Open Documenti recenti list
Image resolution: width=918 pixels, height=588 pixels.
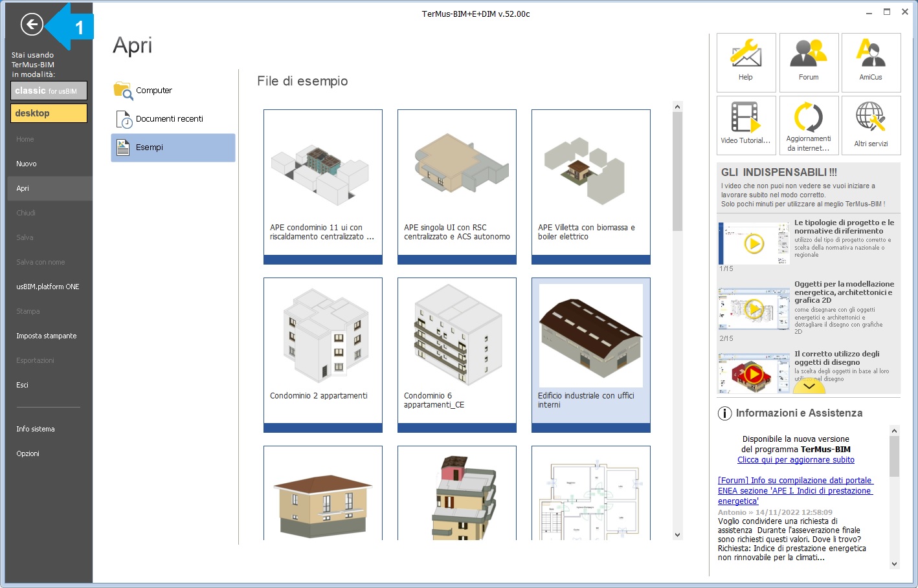(x=169, y=119)
